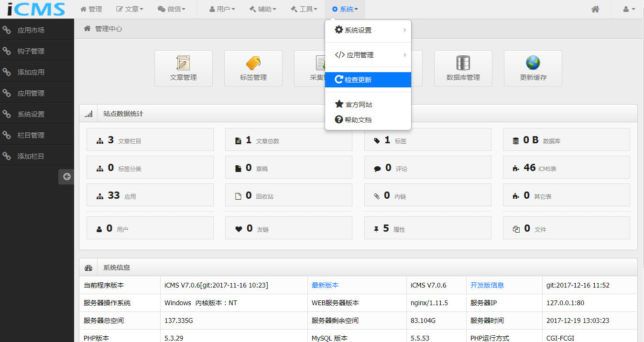The image size is (644, 342).
Task: Choose 官方网站 from the 系统 menu
Action: click(x=368, y=105)
